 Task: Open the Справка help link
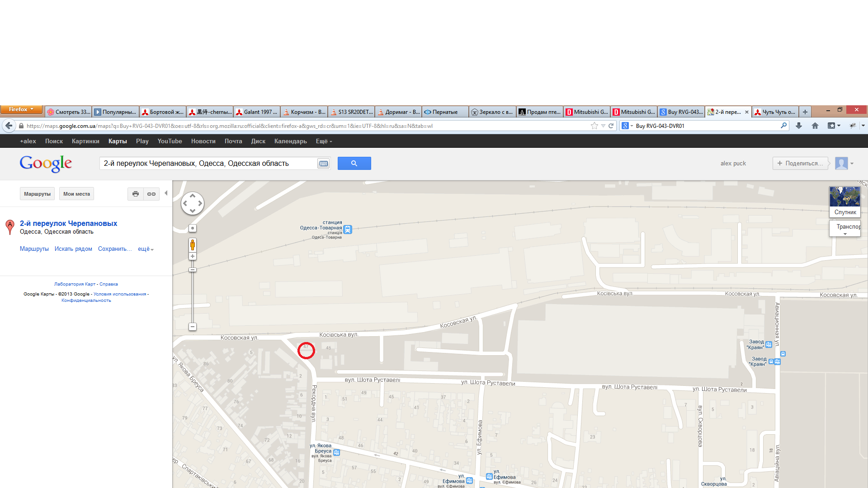point(108,284)
